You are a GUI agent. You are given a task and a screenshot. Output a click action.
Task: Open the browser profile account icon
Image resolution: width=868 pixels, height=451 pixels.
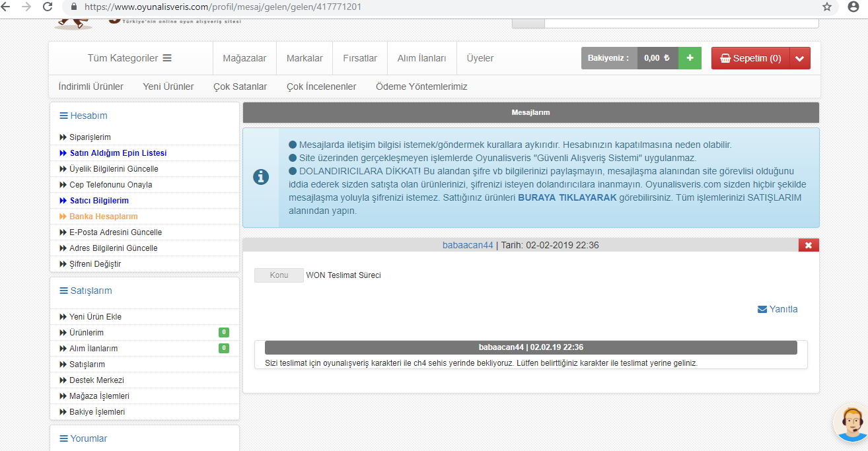(x=853, y=7)
